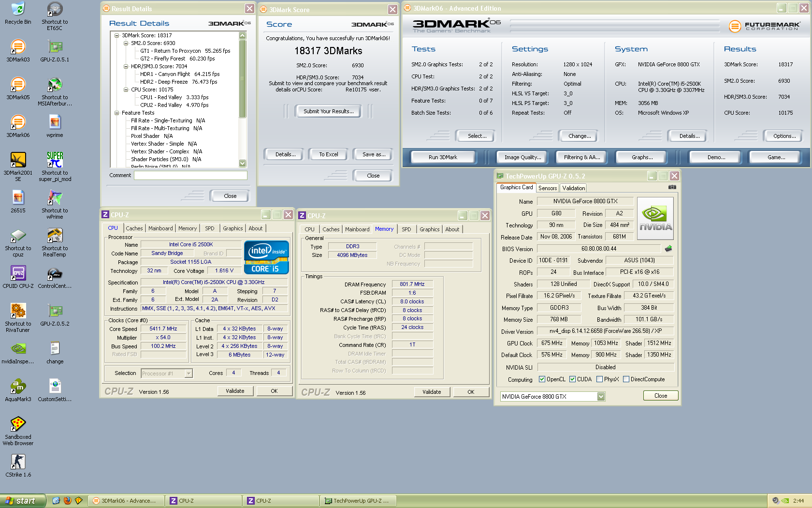Toggle the CUDA checkbox in GPU-Z

(572, 379)
